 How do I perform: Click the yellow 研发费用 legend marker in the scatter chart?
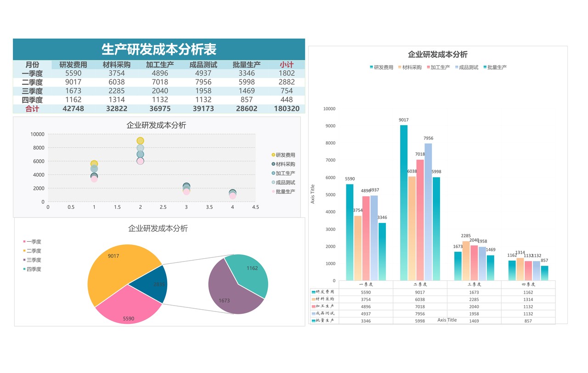pos(273,155)
